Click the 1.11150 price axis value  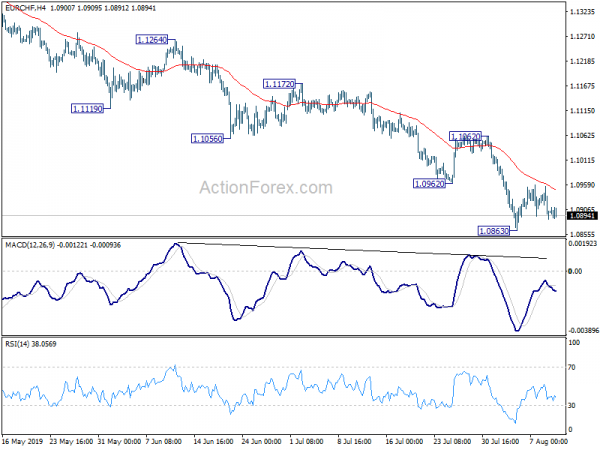(582, 111)
